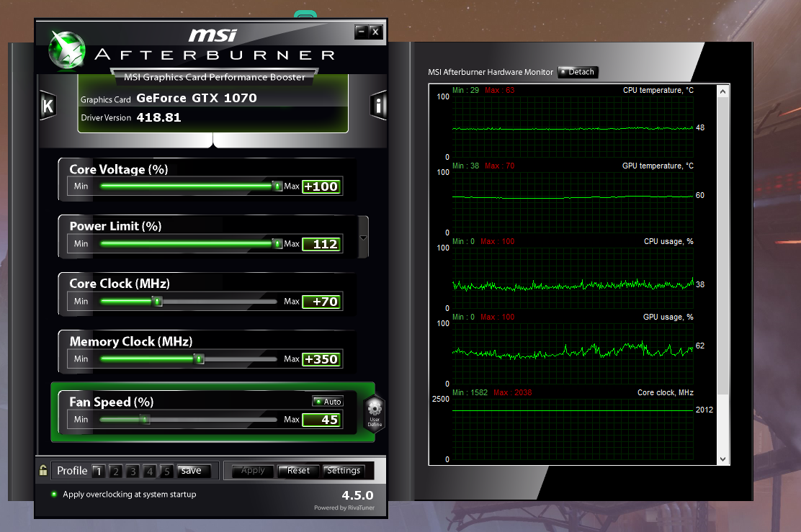This screenshot has height=532, width=801.
Task: Select profile slot 3
Action: [133, 471]
